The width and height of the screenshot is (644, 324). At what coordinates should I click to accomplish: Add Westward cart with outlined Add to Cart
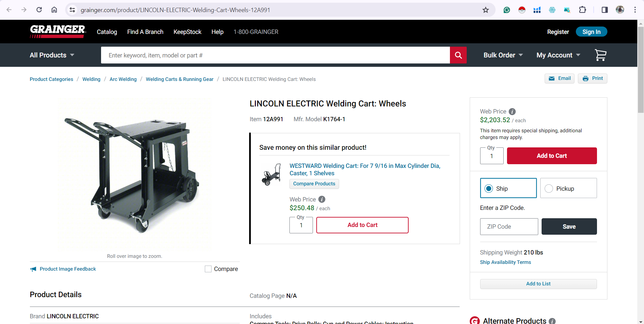coord(362,225)
